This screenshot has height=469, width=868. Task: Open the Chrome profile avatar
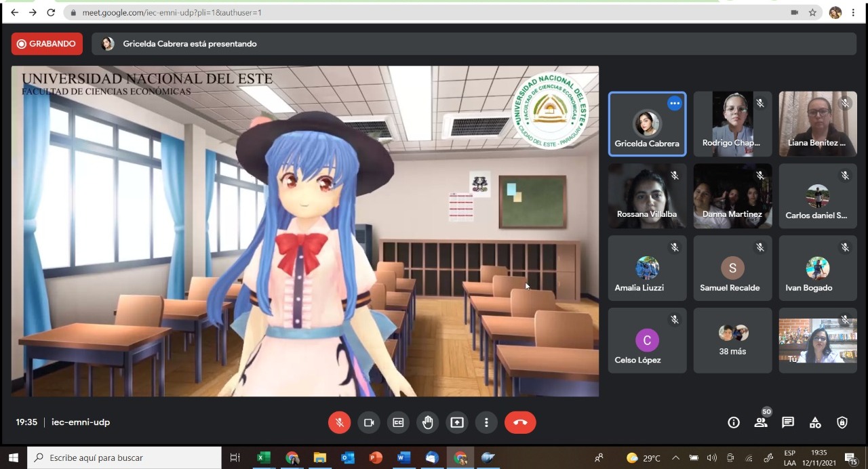coord(835,12)
